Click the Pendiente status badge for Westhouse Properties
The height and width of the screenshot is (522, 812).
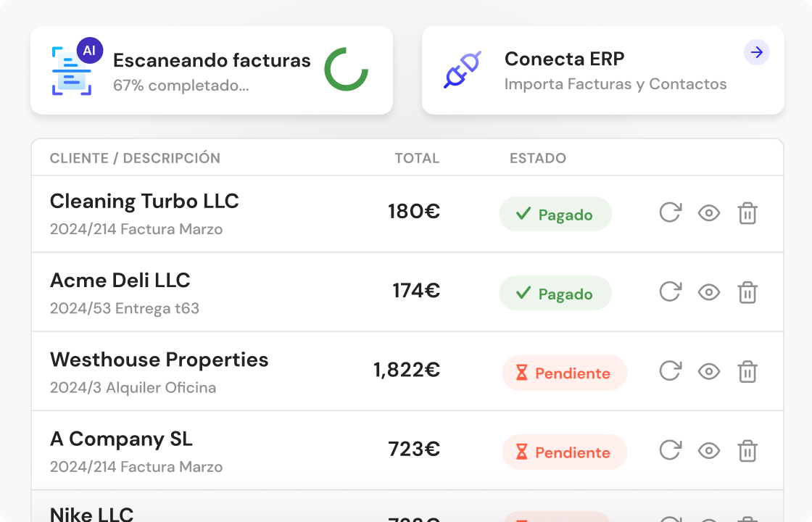point(564,373)
